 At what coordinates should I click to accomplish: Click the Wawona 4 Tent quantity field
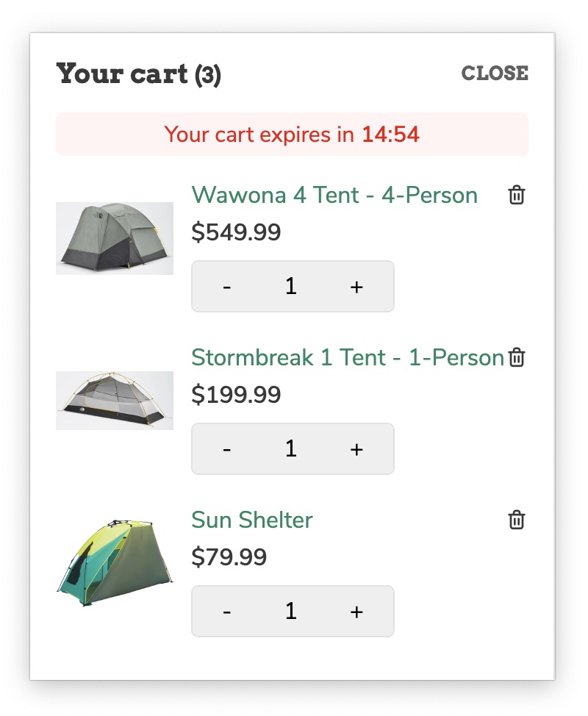coord(291,287)
